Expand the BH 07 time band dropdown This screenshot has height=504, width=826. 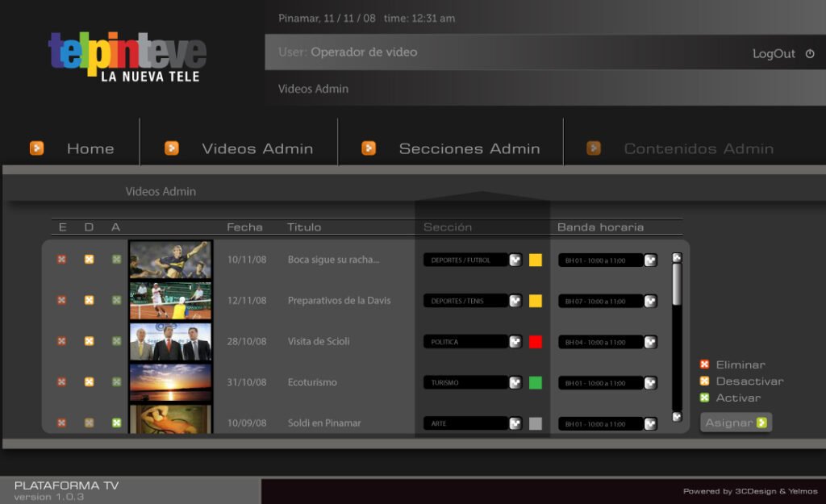click(651, 302)
